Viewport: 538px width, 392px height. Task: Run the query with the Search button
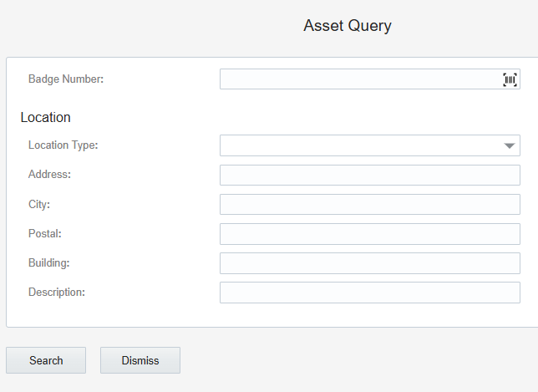[46, 360]
